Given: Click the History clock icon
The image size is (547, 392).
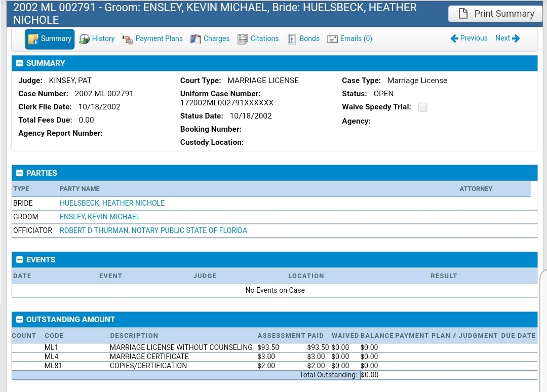Looking at the screenshot, I should (84, 39).
